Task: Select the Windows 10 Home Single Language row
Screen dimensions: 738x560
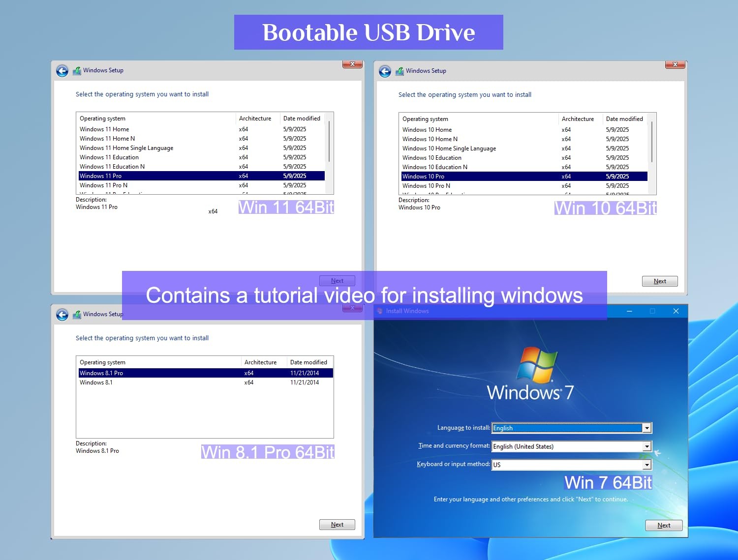Action: point(524,148)
